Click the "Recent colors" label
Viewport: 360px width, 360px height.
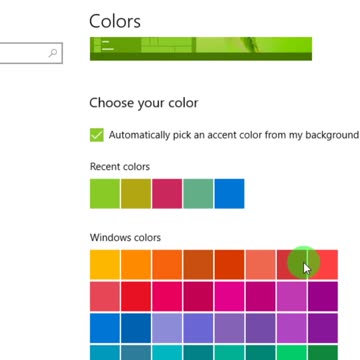point(120,166)
